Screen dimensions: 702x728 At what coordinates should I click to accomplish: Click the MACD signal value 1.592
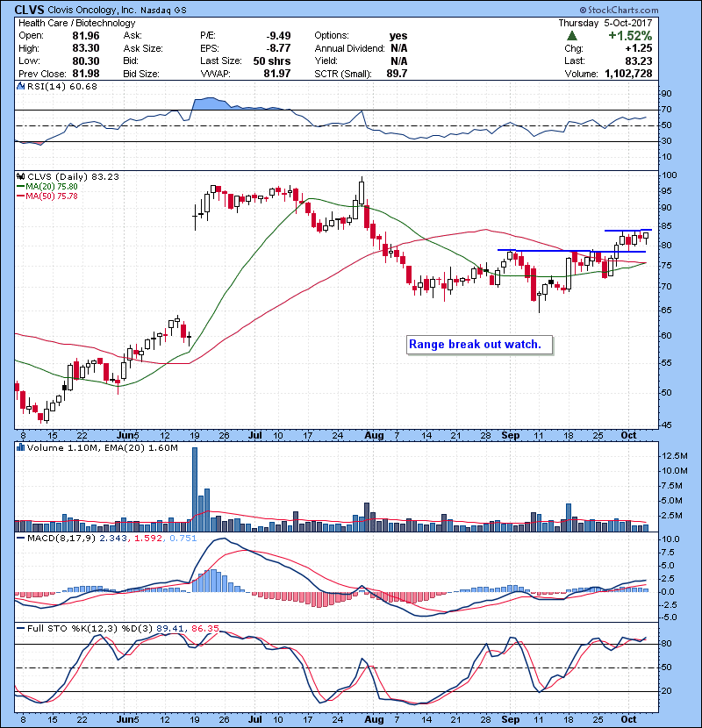tap(147, 539)
